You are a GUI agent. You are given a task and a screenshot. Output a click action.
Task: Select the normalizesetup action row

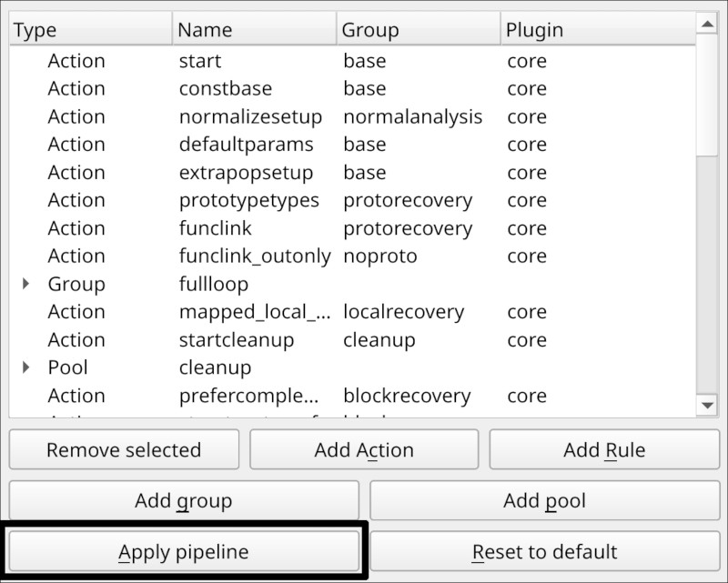352,116
